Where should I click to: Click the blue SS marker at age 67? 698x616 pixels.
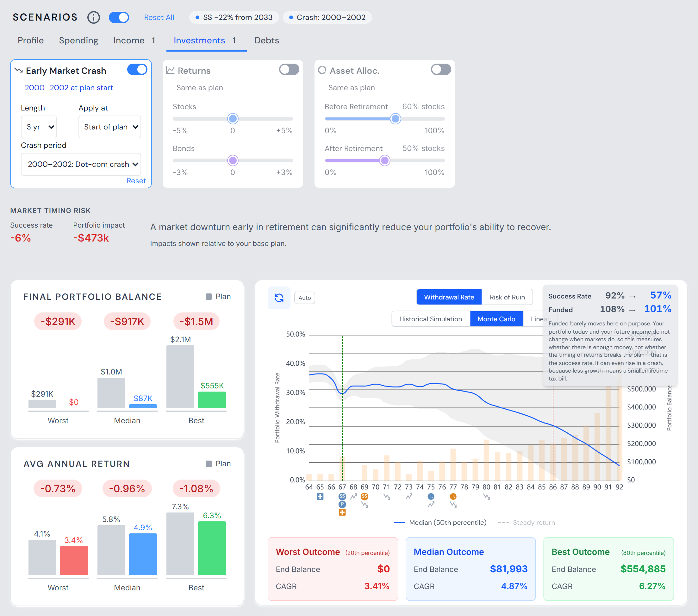click(342, 496)
